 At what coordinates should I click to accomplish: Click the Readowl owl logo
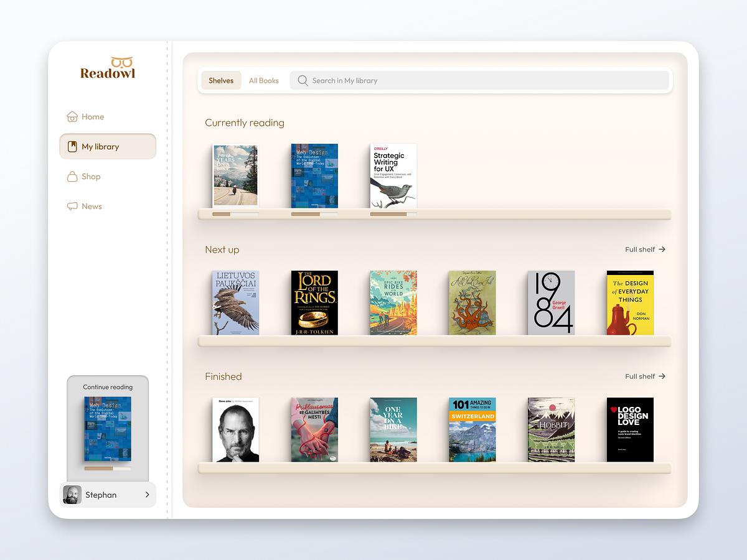(107, 67)
